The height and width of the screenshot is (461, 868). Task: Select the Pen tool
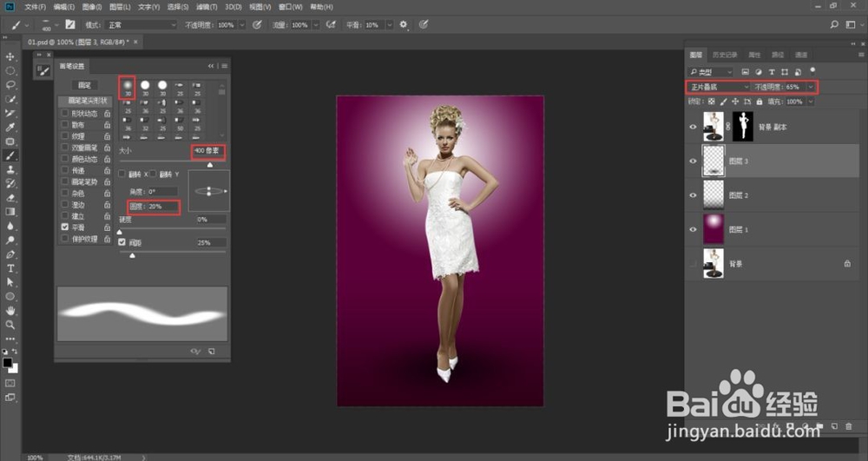(x=10, y=254)
